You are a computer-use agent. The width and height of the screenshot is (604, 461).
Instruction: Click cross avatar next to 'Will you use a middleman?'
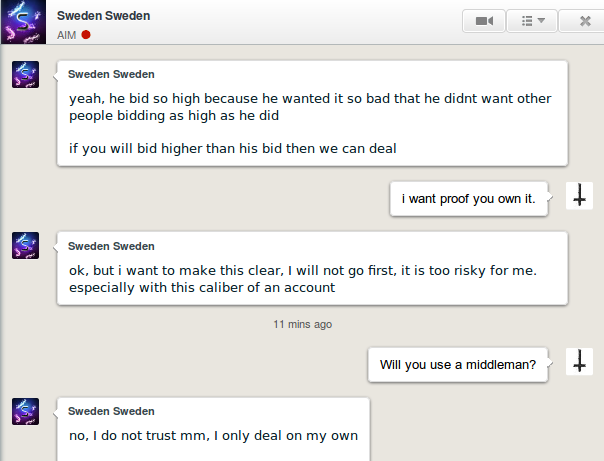click(x=579, y=362)
